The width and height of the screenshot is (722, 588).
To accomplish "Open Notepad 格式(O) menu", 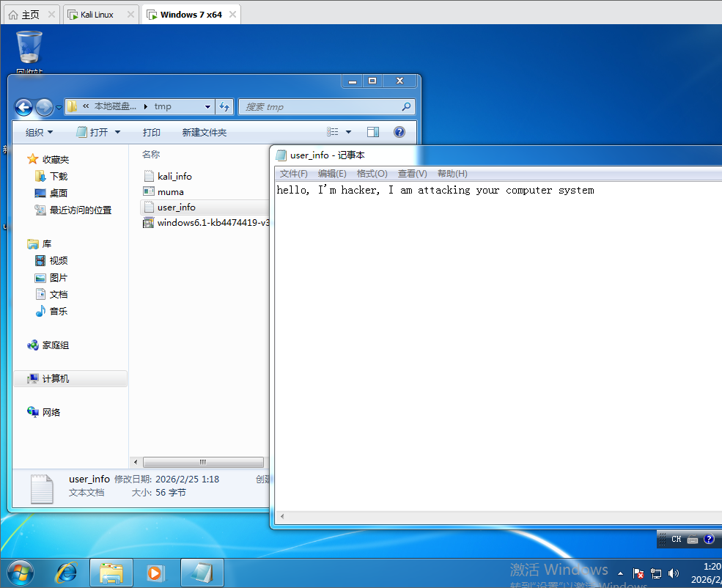I will point(372,174).
